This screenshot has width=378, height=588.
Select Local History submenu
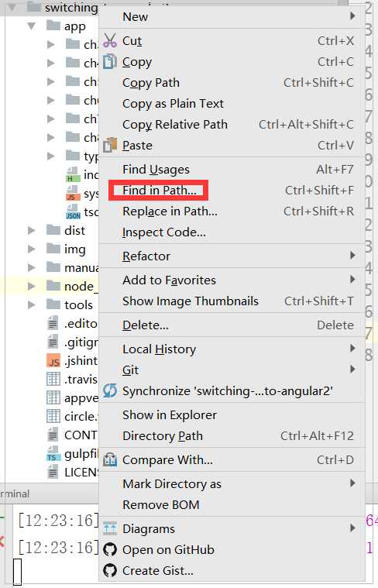232,349
